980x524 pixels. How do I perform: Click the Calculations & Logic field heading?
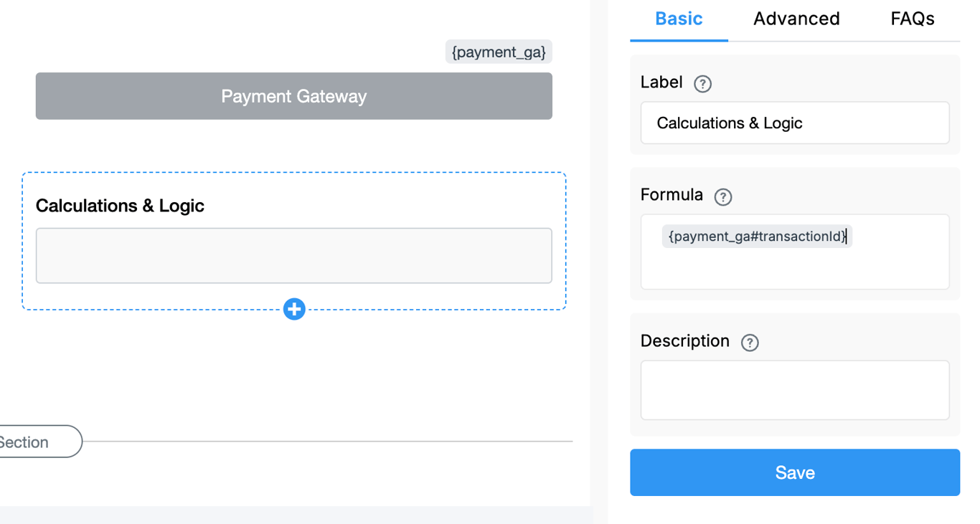click(x=120, y=206)
